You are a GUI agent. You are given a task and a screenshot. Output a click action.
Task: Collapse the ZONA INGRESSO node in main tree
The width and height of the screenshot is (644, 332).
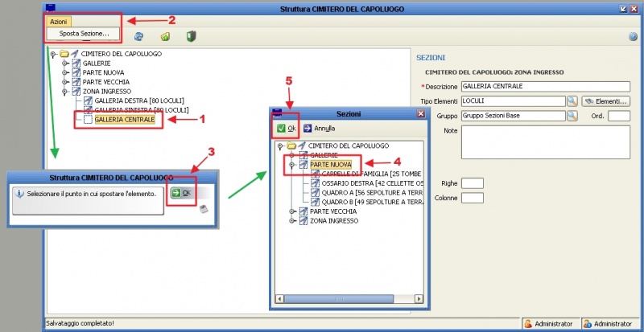64,91
